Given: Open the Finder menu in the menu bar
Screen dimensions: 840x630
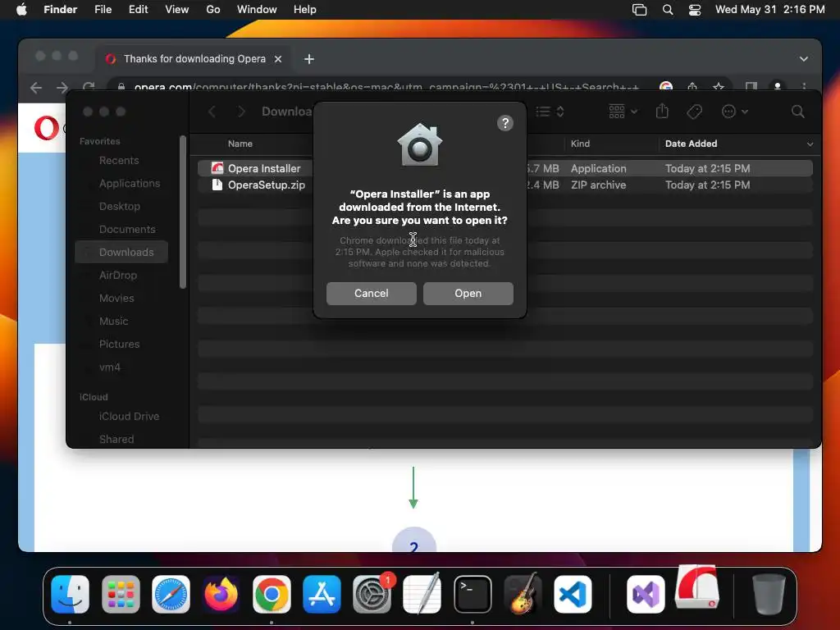Looking at the screenshot, I should point(60,10).
